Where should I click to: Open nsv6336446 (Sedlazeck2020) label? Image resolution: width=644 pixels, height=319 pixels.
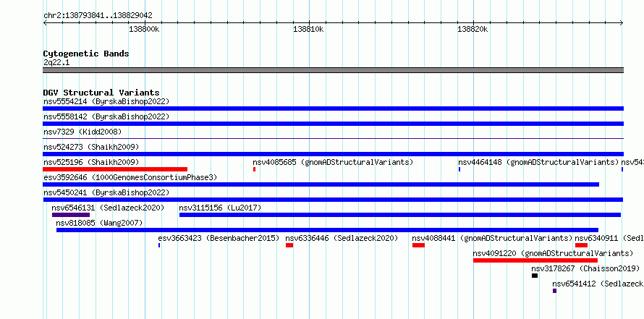pos(342,238)
